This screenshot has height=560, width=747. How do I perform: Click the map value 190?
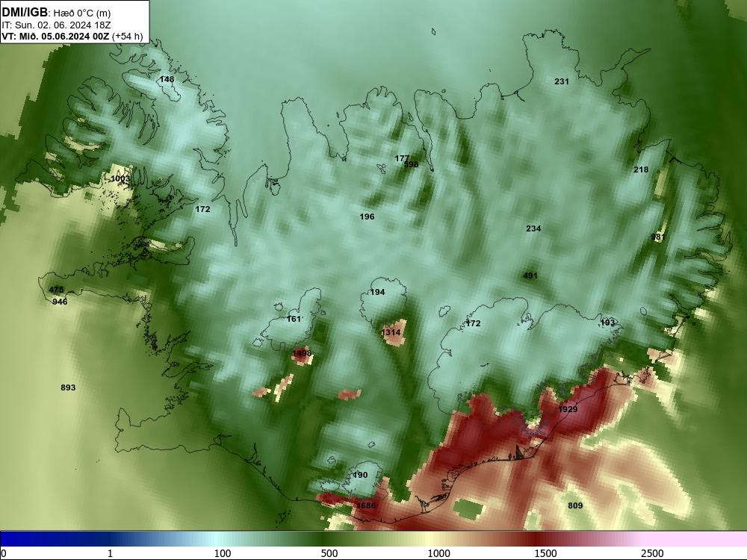pyautogui.click(x=360, y=475)
